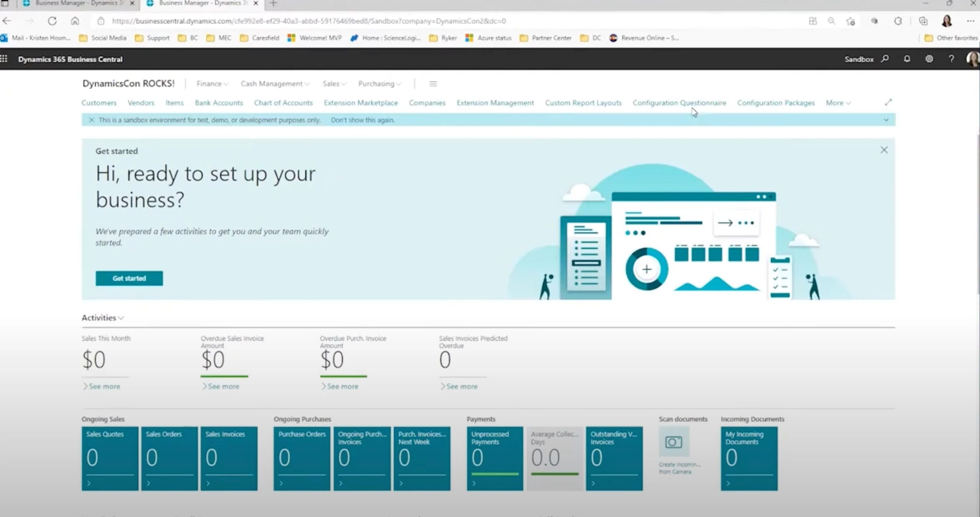Image resolution: width=980 pixels, height=517 pixels.
Task: Open Chart of Accounts
Action: coord(283,103)
